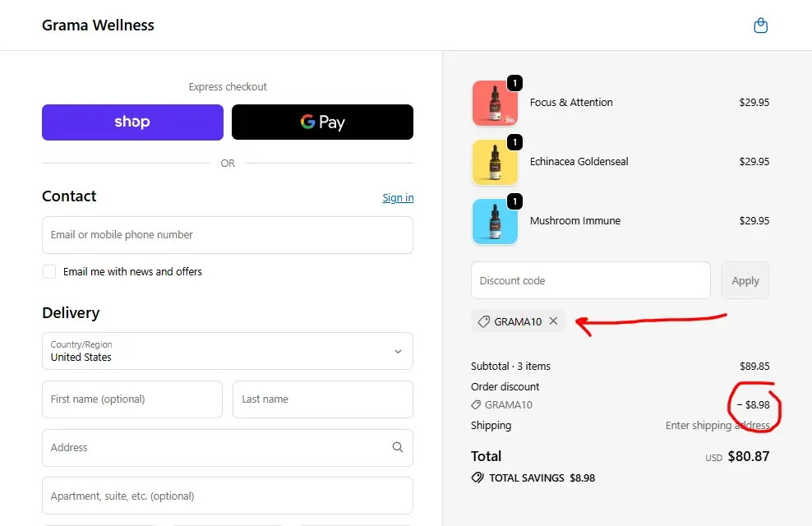The width and height of the screenshot is (812, 526).
Task: Focus the First name (optional) field
Action: [132, 399]
